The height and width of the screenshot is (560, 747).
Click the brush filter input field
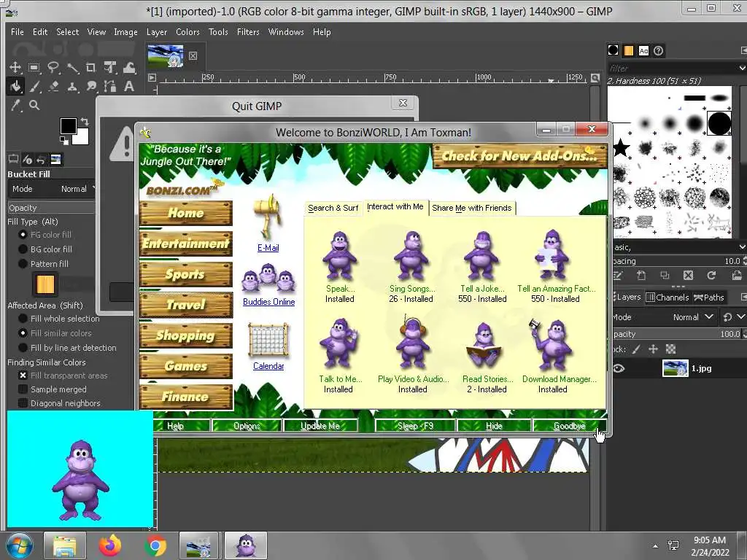(x=672, y=68)
